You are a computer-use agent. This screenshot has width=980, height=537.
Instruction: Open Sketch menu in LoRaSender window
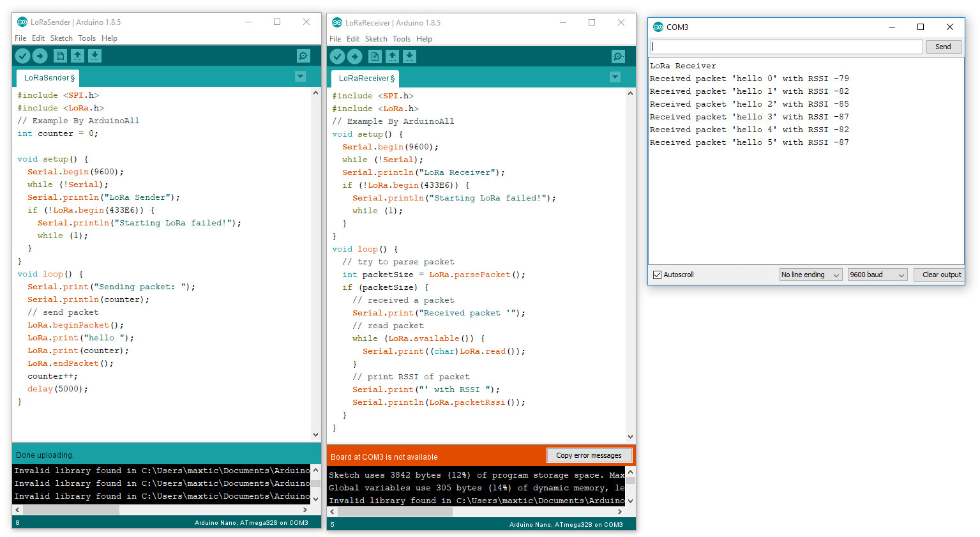coord(61,38)
